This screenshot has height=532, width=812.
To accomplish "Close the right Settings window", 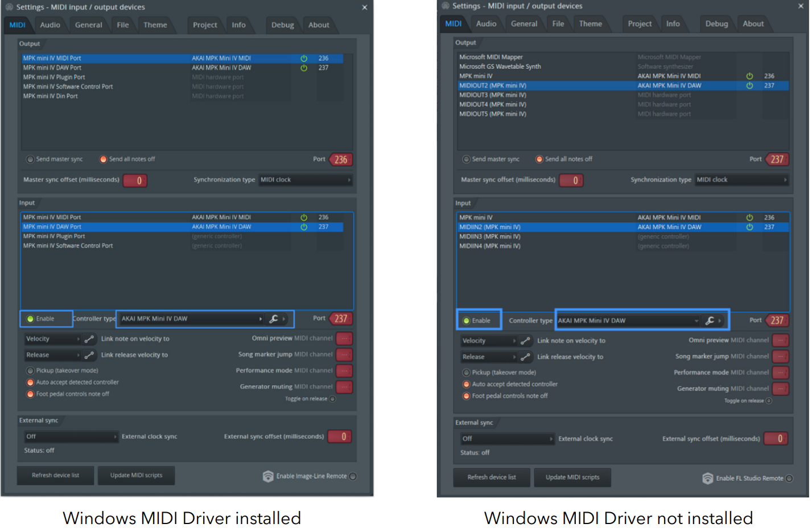I will tap(801, 6).
